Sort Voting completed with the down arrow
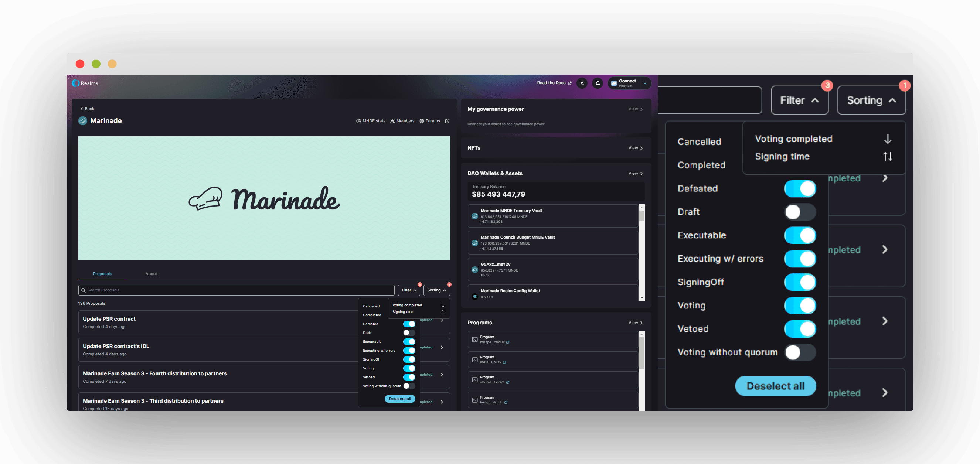Screen dimensions: 980x464 tap(443, 305)
